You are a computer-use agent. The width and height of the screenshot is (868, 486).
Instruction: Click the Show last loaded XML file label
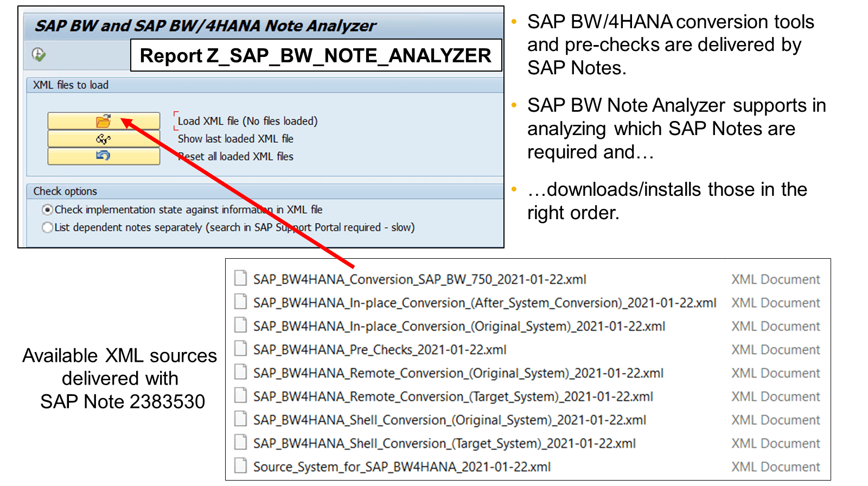pos(235,139)
